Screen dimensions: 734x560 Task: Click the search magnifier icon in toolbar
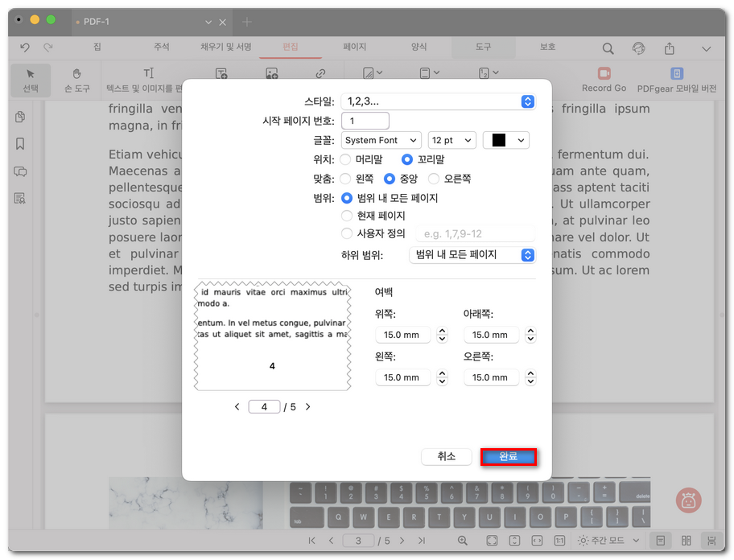pyautogui.click(x=608, y=48)
